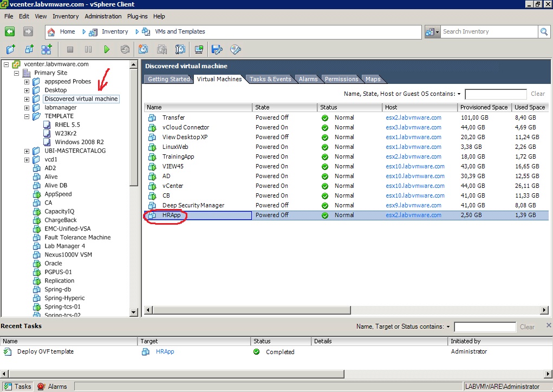The image size is (553, 392).
Task: Switch to the Permissions tab
Action: pos(341,79)
